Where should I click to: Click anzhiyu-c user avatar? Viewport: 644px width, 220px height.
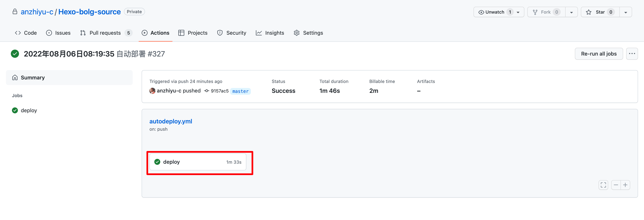(x=152, y=91)
